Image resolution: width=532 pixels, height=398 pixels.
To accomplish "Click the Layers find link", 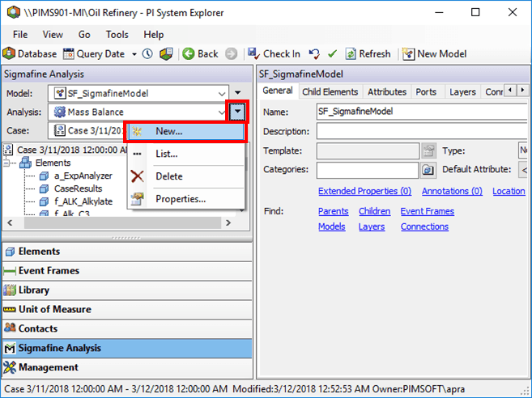I will (x=372, y=227).
